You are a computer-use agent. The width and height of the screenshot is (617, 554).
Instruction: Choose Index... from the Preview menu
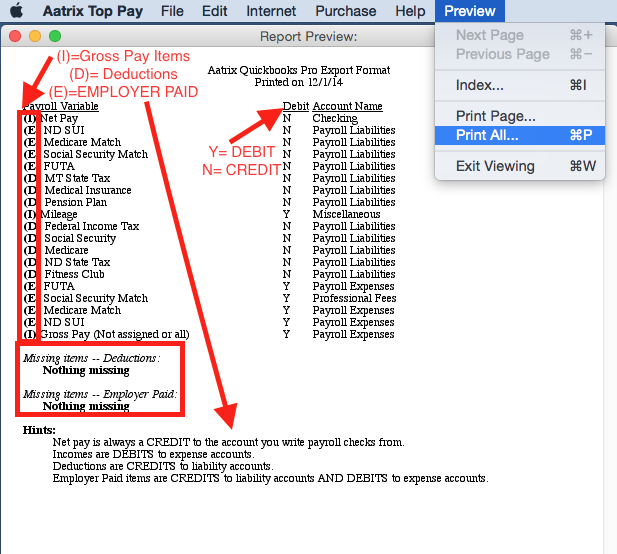point(520,85)
